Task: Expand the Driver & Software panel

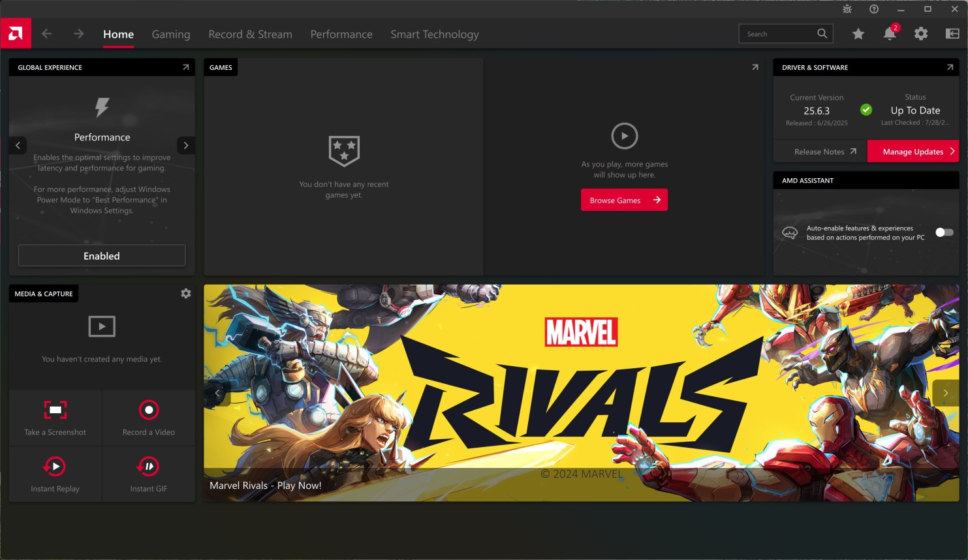Action: (950, 67)
